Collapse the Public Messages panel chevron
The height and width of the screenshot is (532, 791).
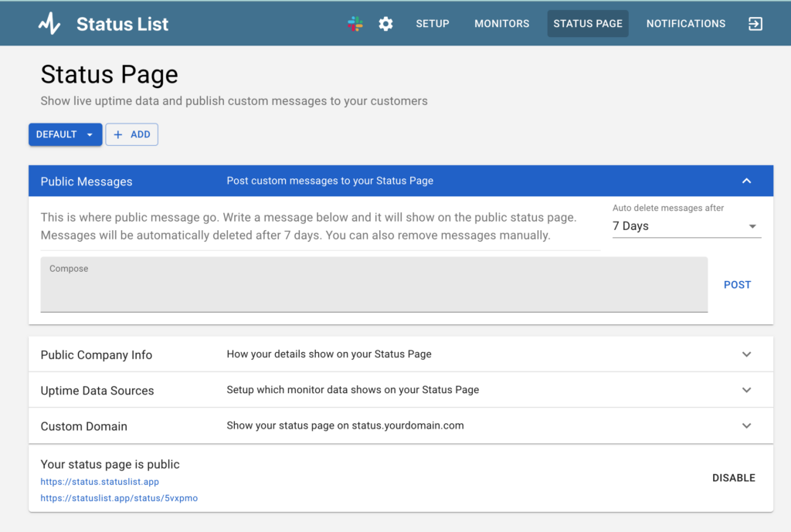pyautogui.click(x=747, y=181)
